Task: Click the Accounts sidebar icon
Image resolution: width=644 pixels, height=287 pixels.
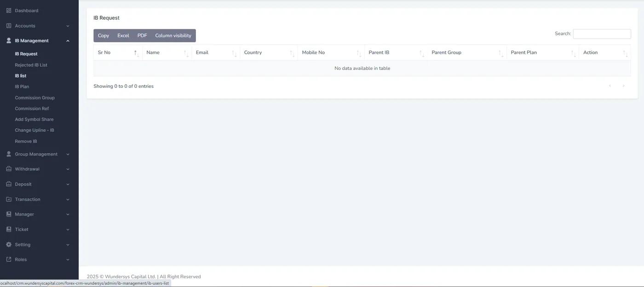Action: [x=9, y=26]
